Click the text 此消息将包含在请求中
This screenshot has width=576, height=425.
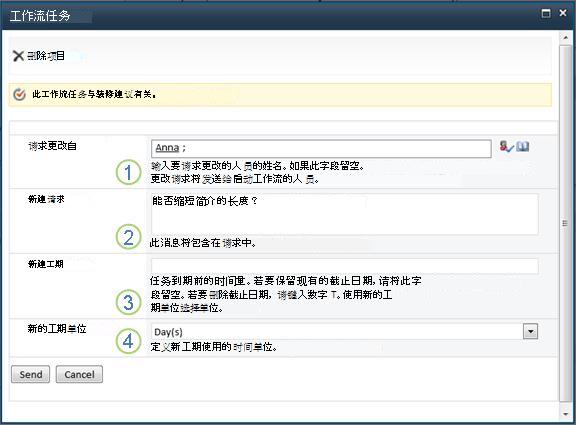coord(203,243)
